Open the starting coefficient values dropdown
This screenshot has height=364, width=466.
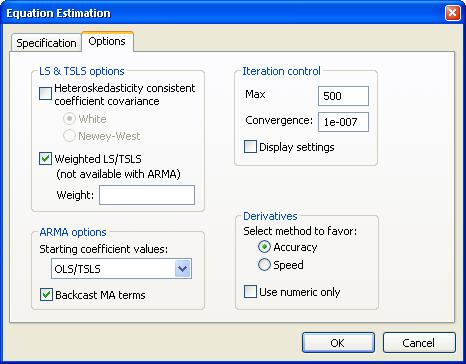click(183, 269)
